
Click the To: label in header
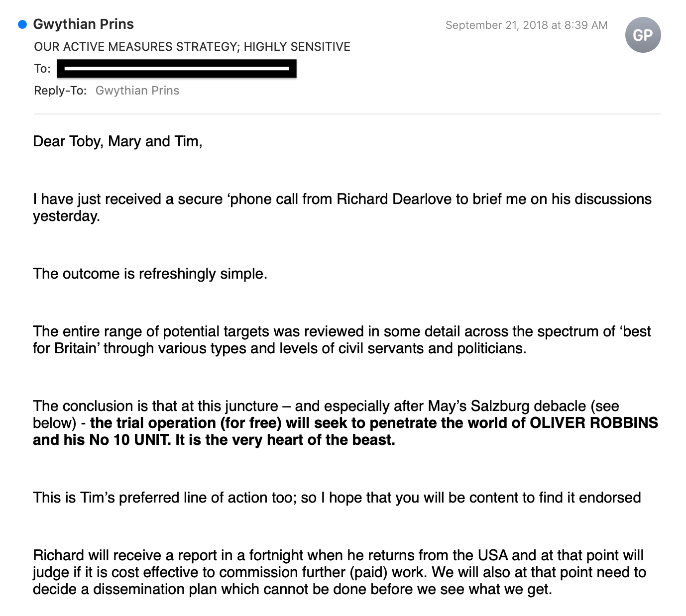pos(42,69)
